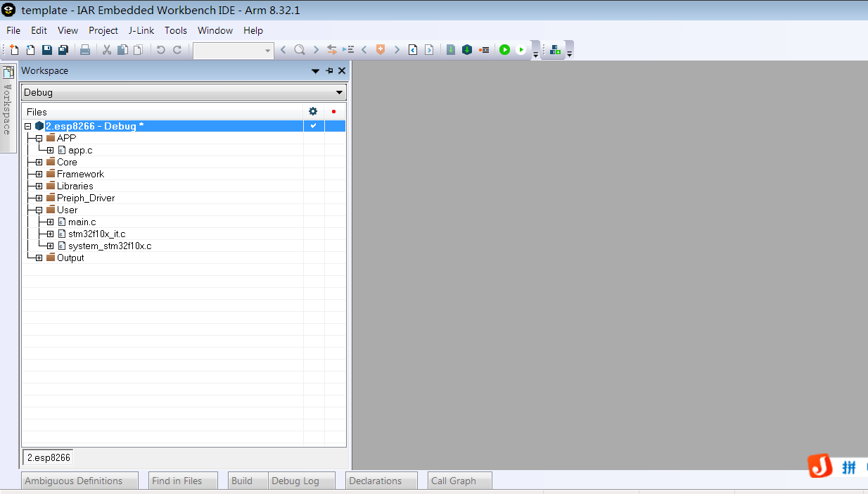Open the Window menu

tap(215, 30)
